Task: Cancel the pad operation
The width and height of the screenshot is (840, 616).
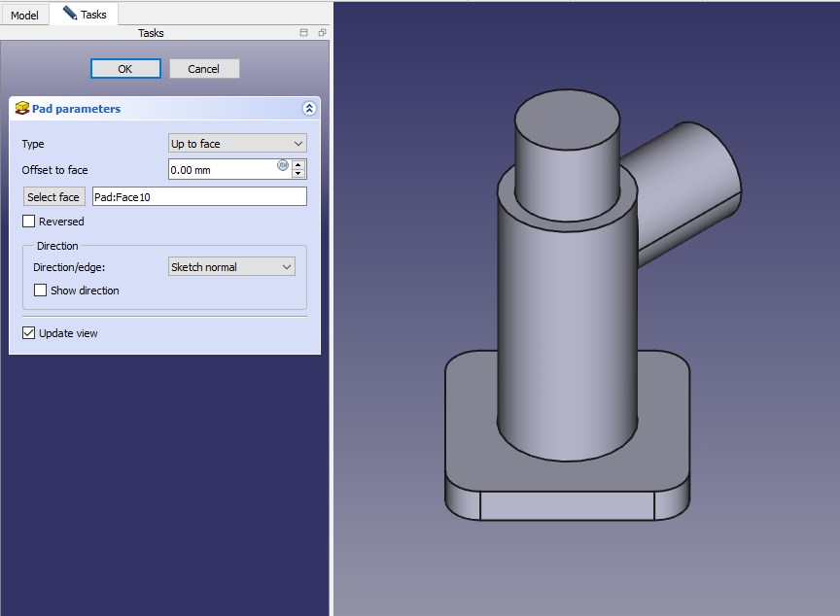Action: 204,69
